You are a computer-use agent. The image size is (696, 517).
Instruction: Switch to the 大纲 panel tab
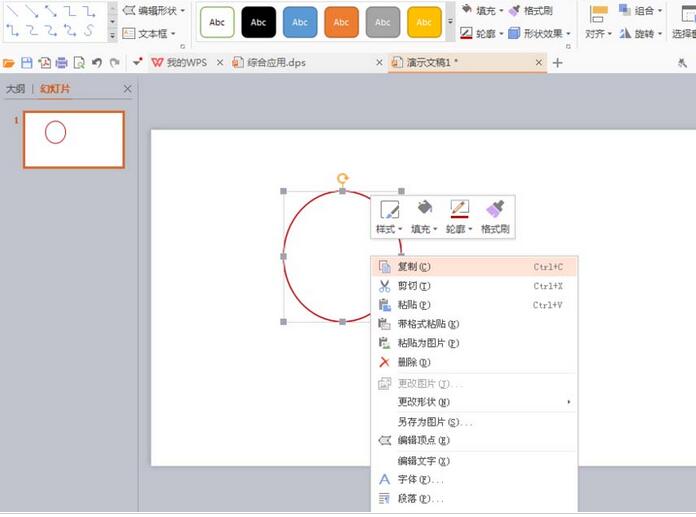(x=15, y=89)
